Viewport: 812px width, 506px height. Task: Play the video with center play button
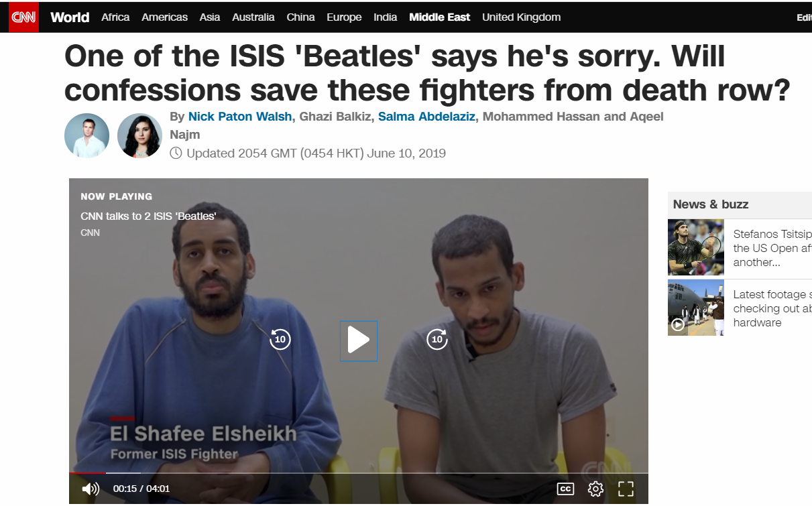tap(359, 340)
